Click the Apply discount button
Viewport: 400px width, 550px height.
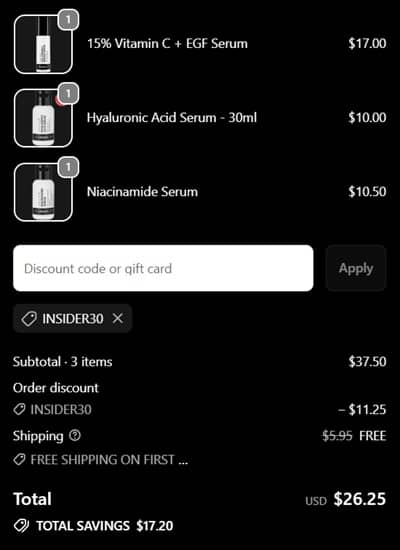(x=356, y=268)
